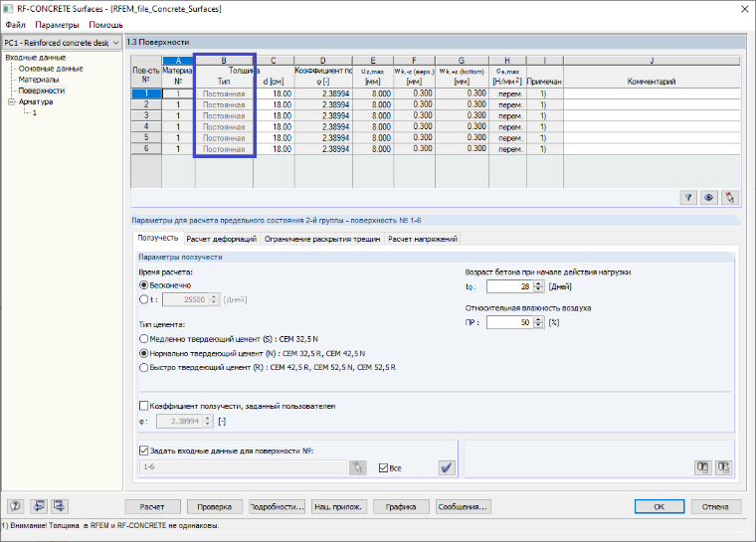Click the t0 age spinner arrows
The image size is (756, 542).
538,286
